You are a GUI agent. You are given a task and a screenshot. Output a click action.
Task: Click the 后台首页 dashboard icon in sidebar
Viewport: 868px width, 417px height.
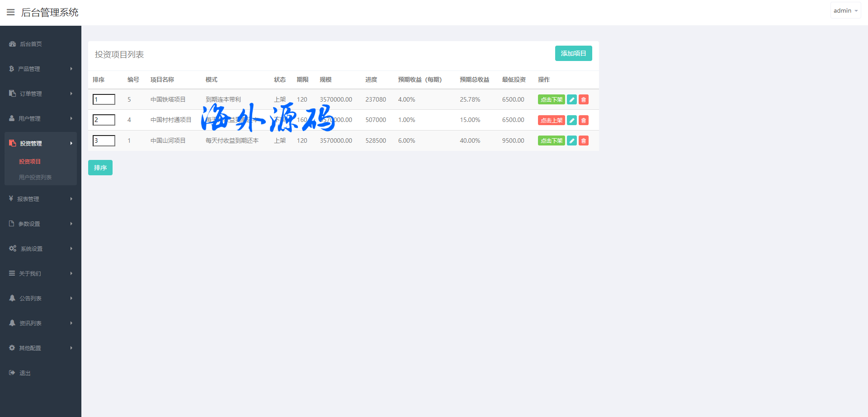13,44
